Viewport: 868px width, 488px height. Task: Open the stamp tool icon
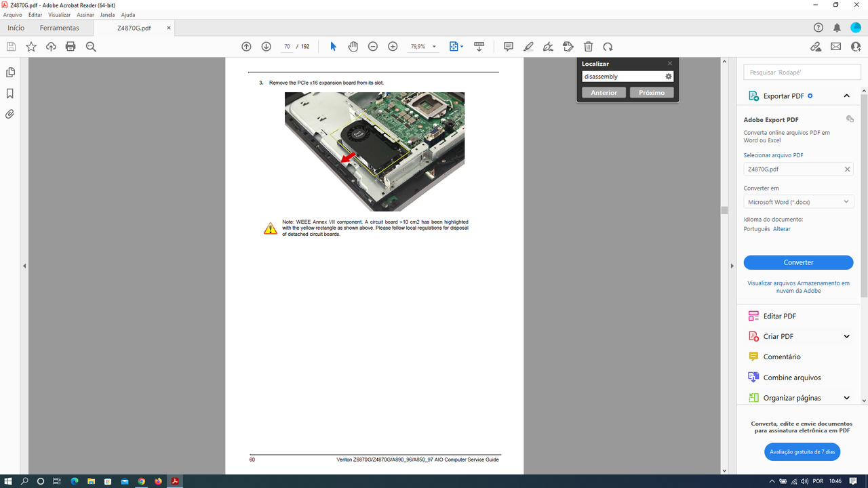(x=568, y=47)
